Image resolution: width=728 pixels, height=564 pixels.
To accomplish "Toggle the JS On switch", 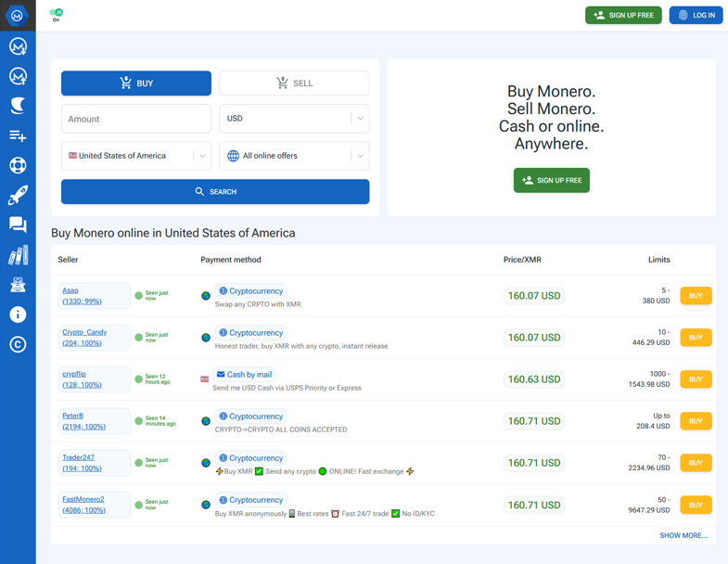I will tap(57, 13).
